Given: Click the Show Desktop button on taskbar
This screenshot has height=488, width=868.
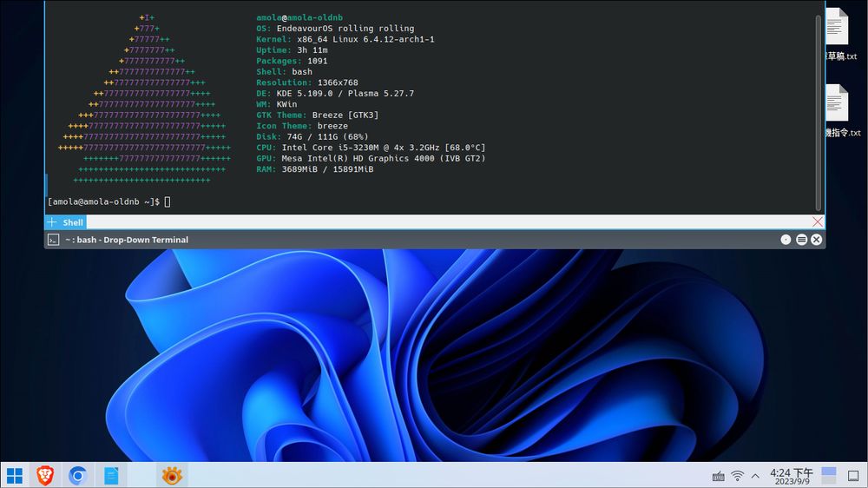Looking at the screenshot, I should tap(853, 476).
